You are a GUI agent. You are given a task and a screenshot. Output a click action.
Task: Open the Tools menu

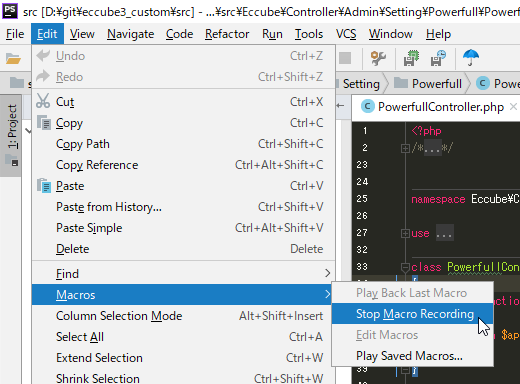click(309, 34)
